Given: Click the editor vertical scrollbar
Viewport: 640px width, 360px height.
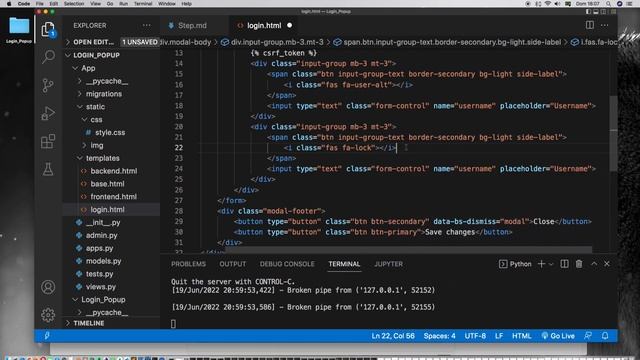Looking at the screenshot, I should click(x=613, y=134).
